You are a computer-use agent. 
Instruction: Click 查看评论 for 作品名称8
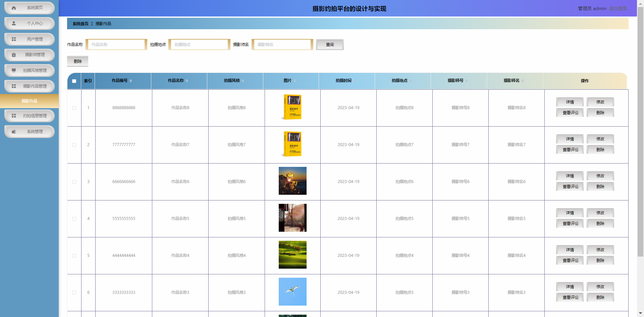[570, 113]
